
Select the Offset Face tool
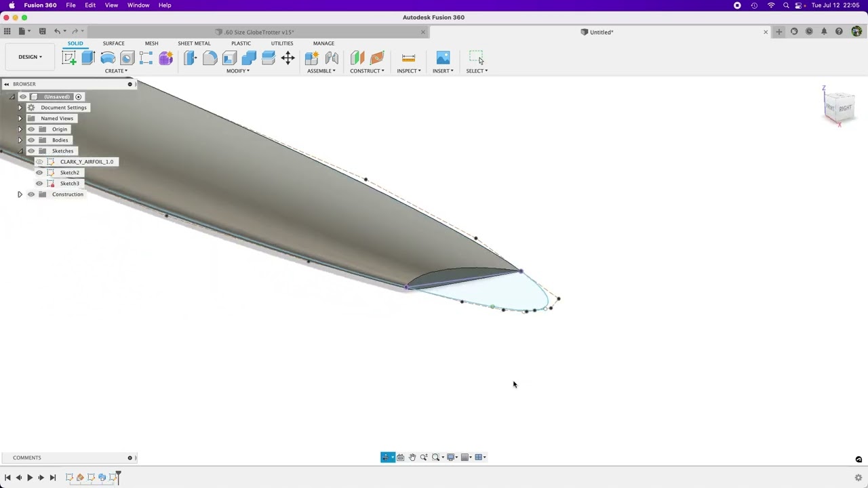coord(269,58)
